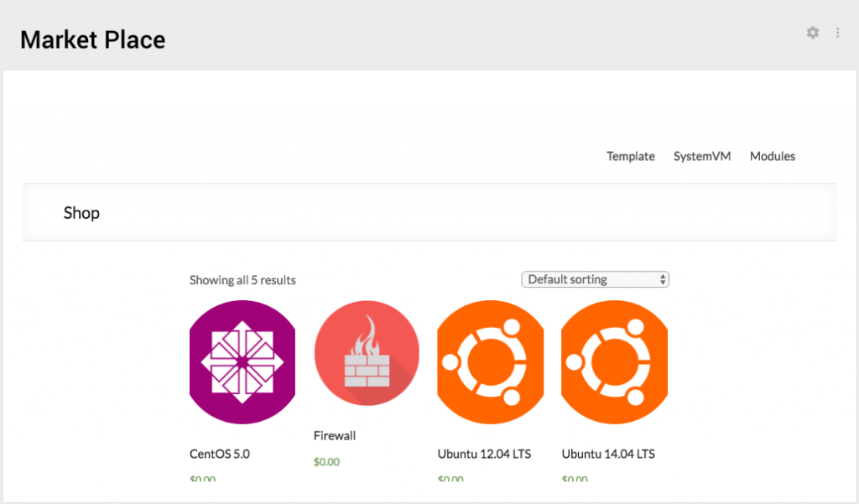The height and width of the screenshot is (504, 859).
Task: Click the Firewall $0.00 price
Action: tap(326, 462)
